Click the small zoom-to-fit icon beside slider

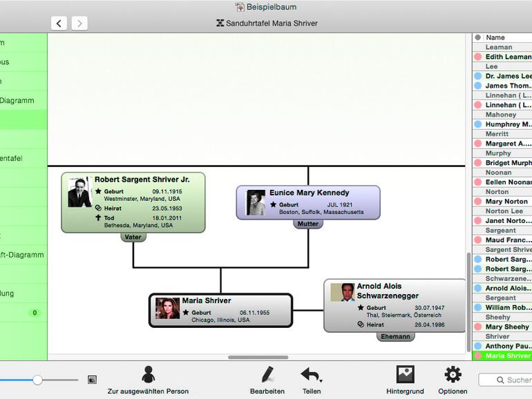pos(92,380)
